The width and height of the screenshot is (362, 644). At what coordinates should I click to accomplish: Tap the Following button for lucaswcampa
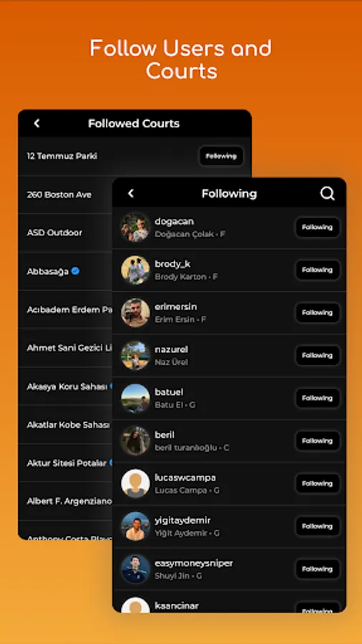(x=317, y=484)
